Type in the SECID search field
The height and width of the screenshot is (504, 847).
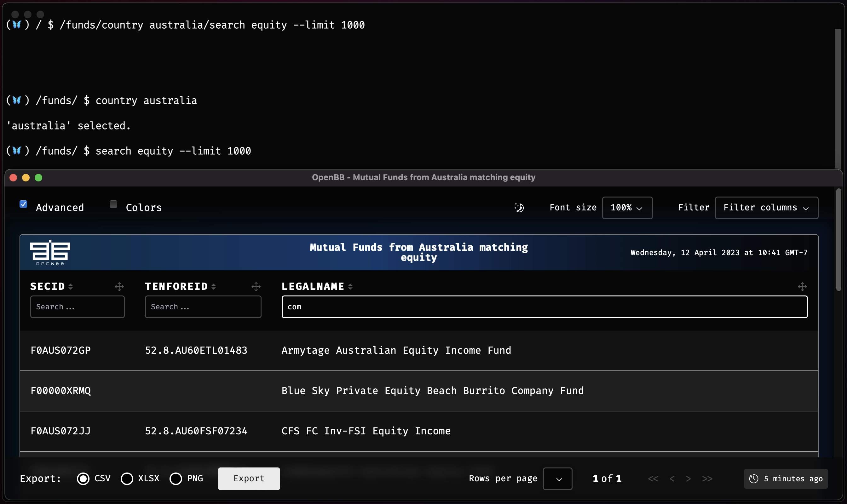tap(76, 306)
